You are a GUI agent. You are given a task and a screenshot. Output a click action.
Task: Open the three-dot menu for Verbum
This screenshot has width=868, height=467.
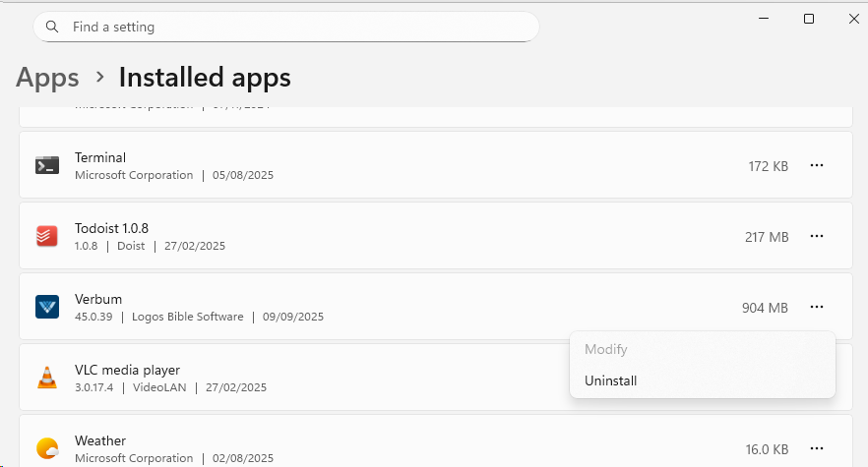[817, 307]
